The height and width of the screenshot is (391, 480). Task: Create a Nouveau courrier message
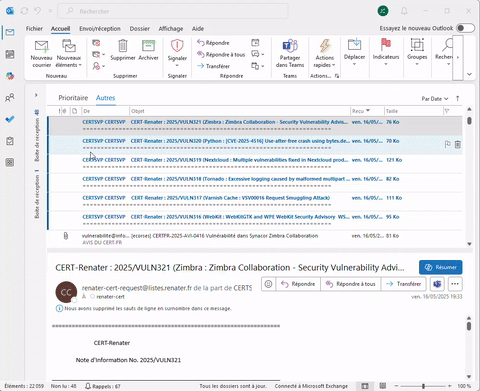click(42, 53)
